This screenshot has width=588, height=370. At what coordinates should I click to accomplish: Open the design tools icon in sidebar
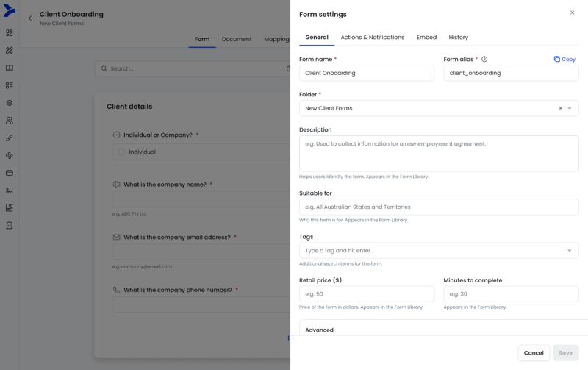coord(10,50)
